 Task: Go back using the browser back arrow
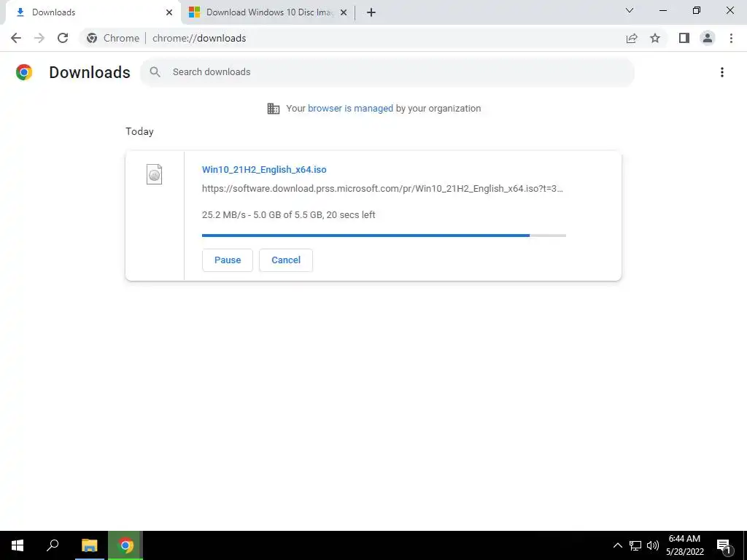pyautogui.click(x=16, y=38)
